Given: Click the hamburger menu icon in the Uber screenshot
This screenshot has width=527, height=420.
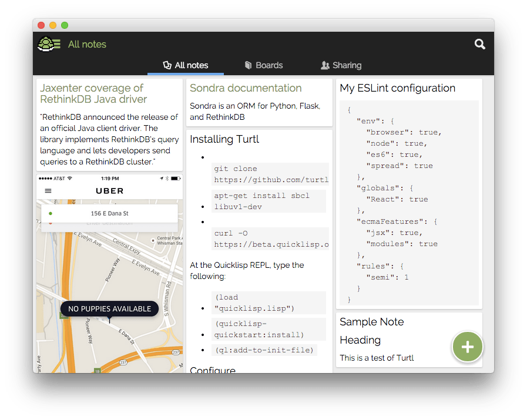Looking at the screenshot, I should coord(48,191).
